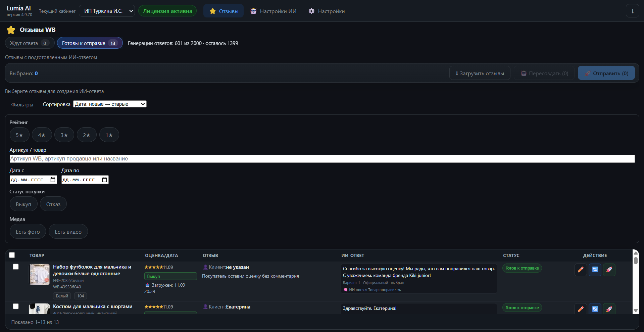Image resolution: width=644 pixels, height=332 pixels.
Task: Toggle the 3★ rating filter
Action: (64, 135)
